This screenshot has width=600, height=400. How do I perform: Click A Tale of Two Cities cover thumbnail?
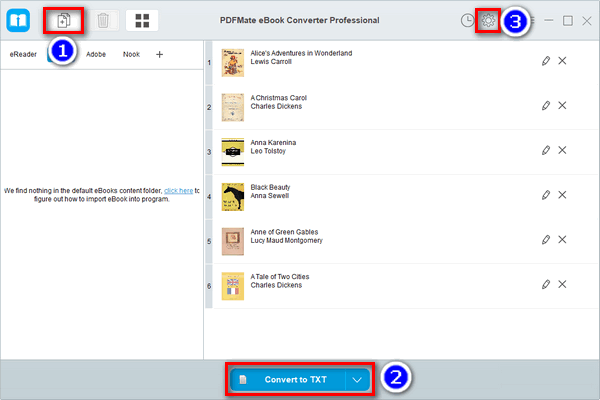click(x=233, y=286)
